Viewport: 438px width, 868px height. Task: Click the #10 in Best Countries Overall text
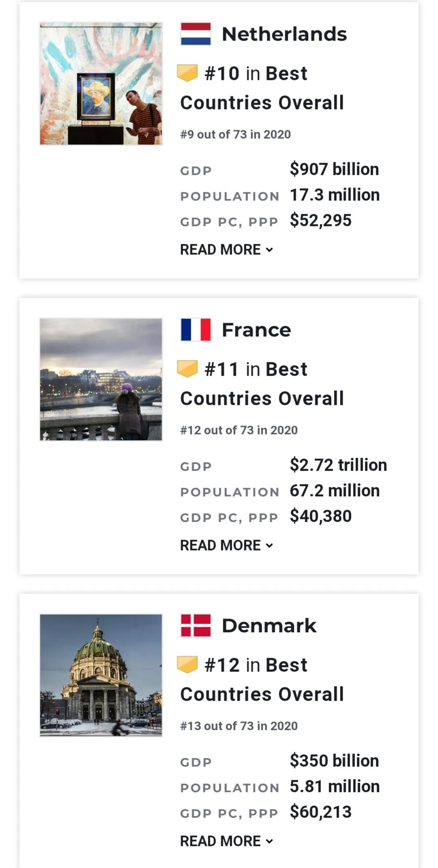pyautogui.click(x=262, y=88)
